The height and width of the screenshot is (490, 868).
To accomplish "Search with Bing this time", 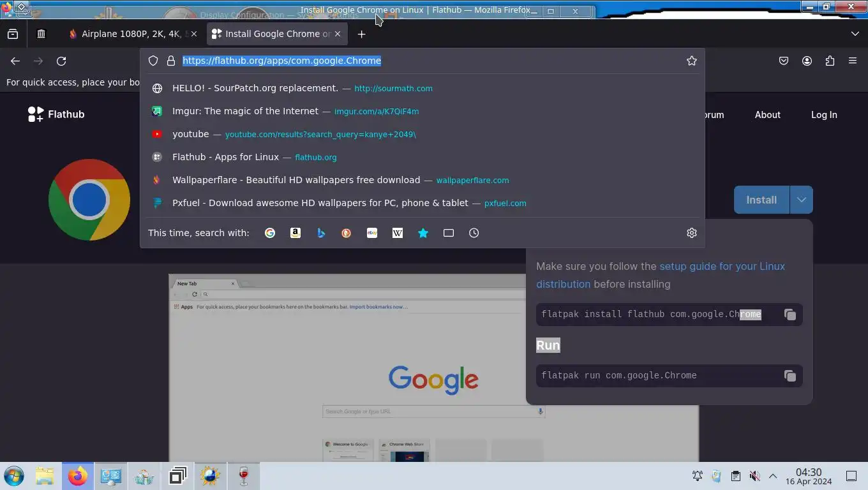I will point(321,233).
